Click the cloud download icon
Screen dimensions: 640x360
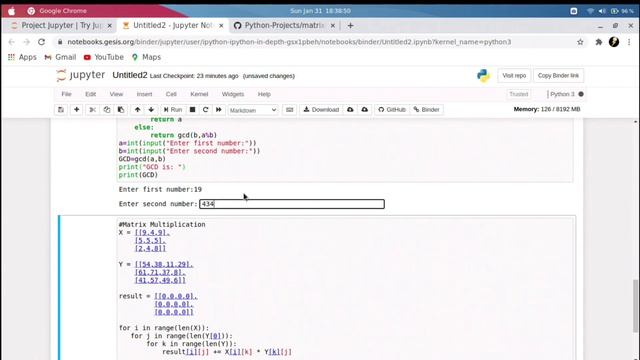click(350, 110)
